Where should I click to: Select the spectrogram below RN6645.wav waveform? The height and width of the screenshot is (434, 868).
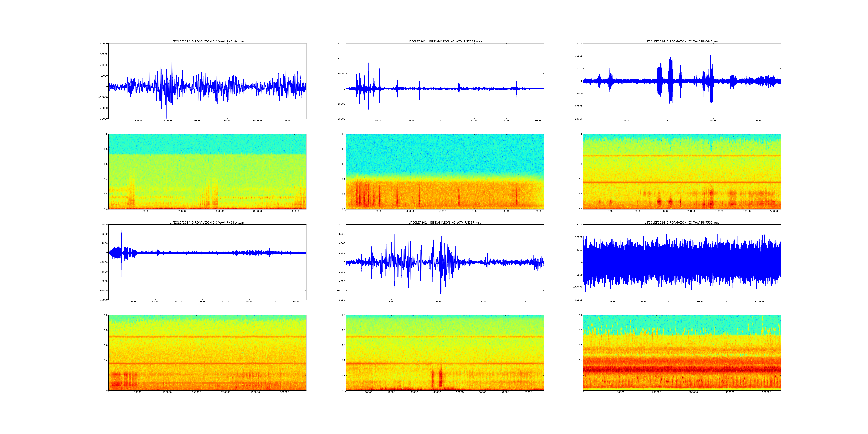click(x=682, y=172)
